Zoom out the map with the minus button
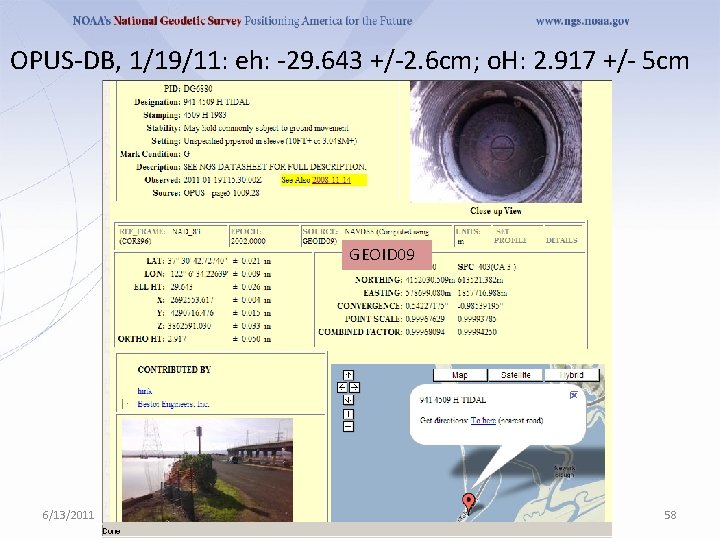The height and width of the screenshot is (540, 720). coord(349,427)
